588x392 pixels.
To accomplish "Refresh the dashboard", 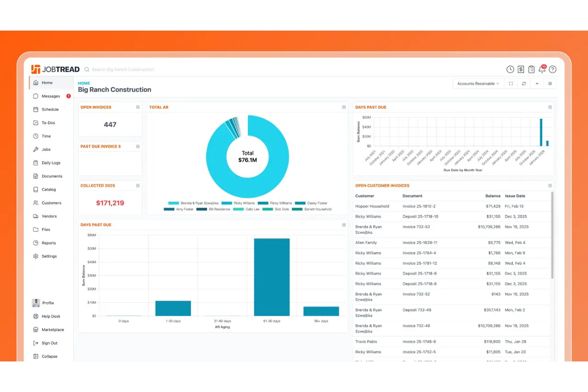I will (x=524, y=83).
